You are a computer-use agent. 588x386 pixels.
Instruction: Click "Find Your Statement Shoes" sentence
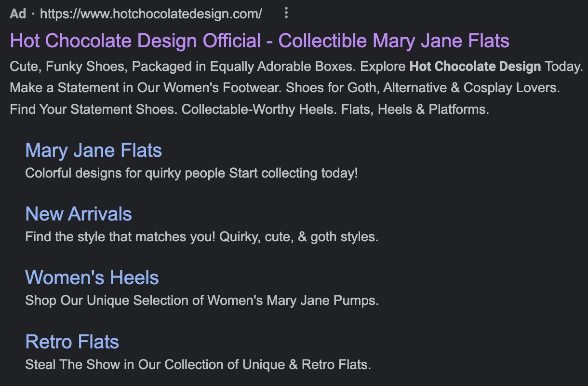coord(94,109)
